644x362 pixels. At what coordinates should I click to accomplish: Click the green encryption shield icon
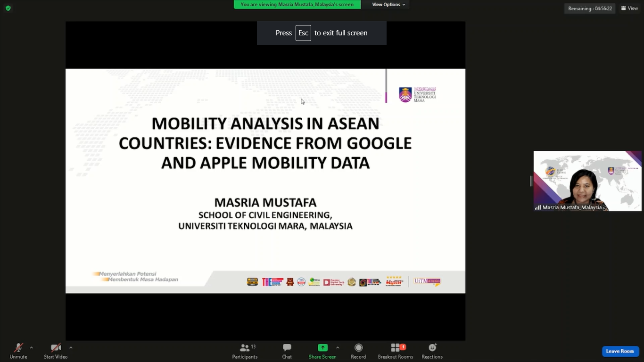click(8, 8)
